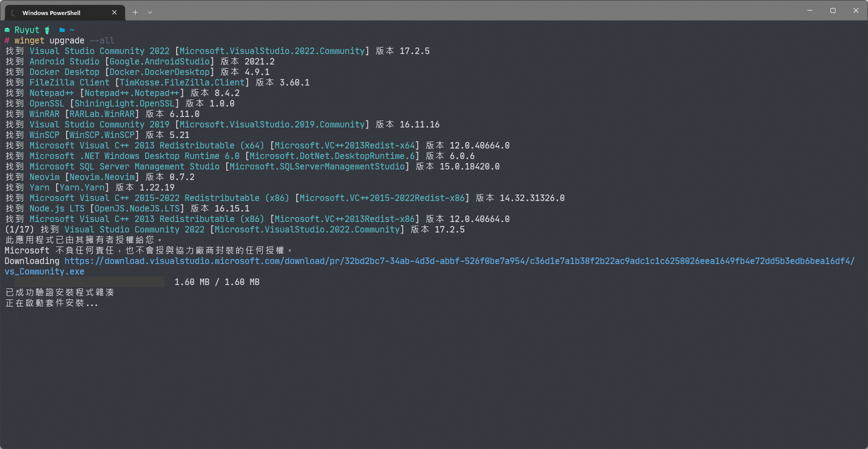Click 'Microsoft.VC++2013Redist-x64' package ID
The image size is (868, 449).
click(345, 145)
